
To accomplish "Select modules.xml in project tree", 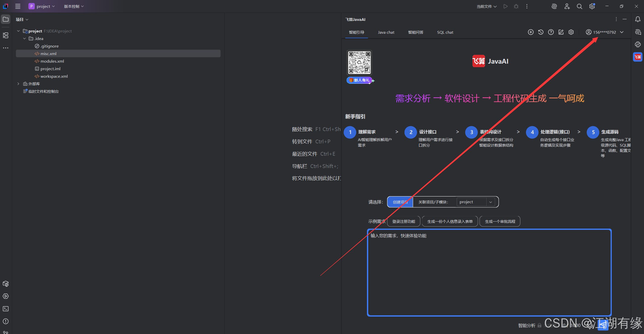I will point(49,61).
